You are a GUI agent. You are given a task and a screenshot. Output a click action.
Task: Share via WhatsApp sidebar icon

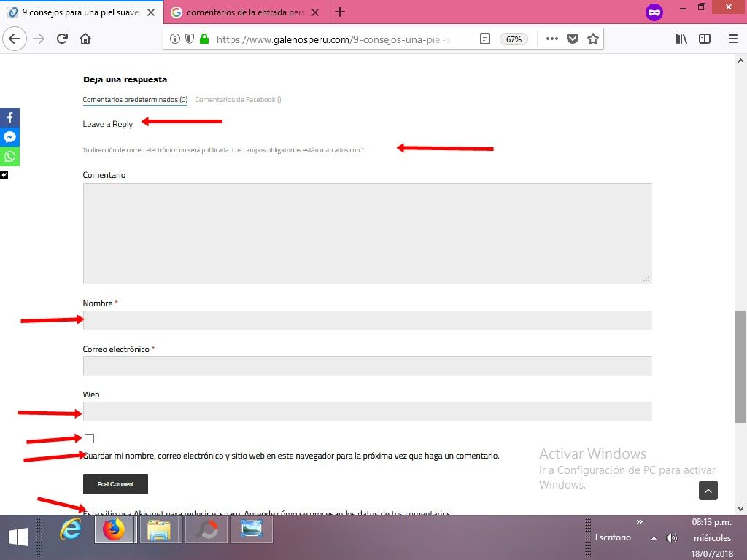coord(9,157)
